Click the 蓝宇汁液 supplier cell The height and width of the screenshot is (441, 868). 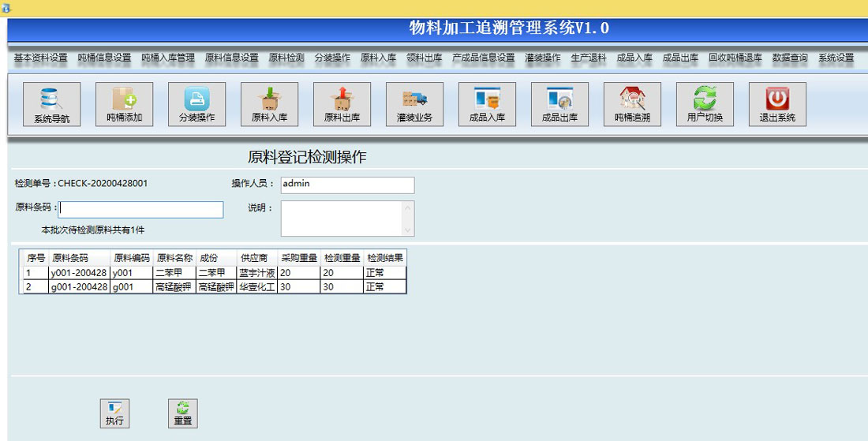click(x=257, y=273)
